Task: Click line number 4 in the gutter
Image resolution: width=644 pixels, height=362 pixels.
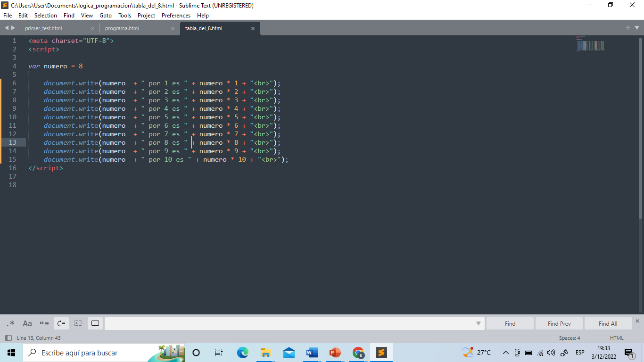Action: pos(15,66)
